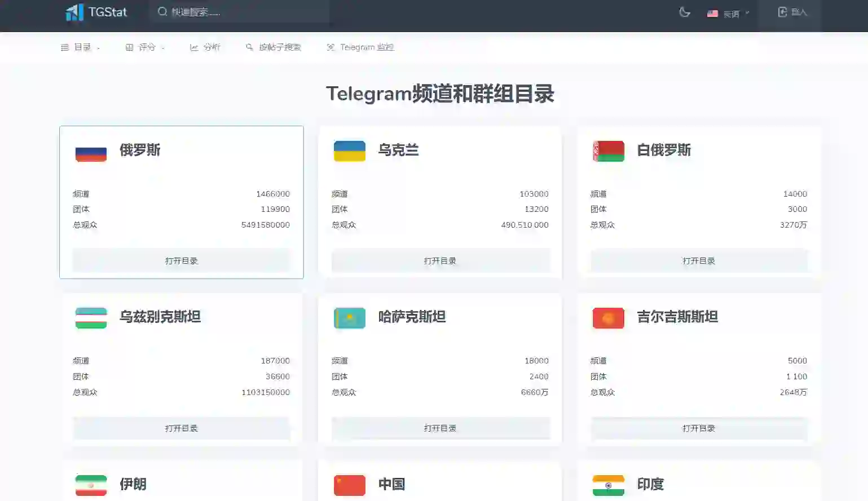The width and height of the screenshot is (868, 501).
Task: Click the China flag icon
Action: tap(349, 484)
